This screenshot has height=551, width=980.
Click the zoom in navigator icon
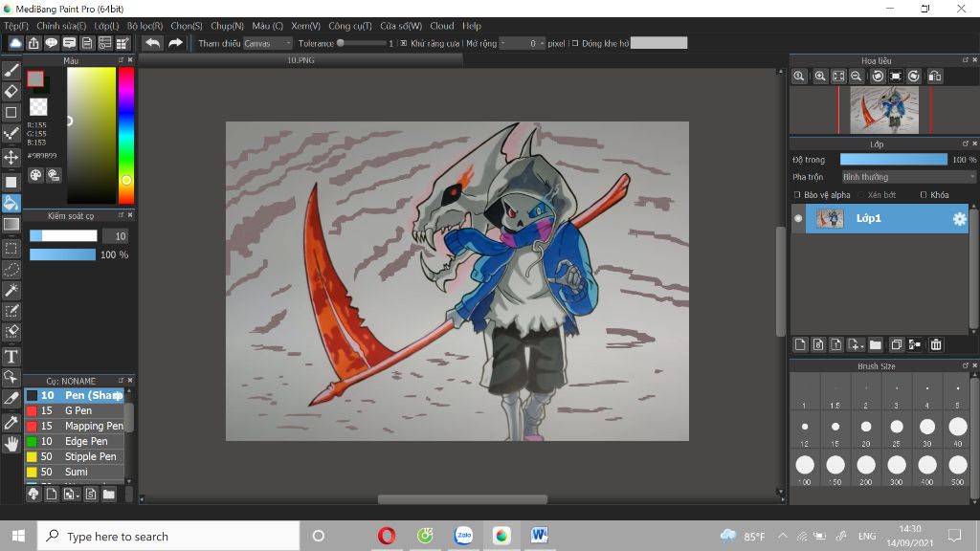click(x=820, y=77)
